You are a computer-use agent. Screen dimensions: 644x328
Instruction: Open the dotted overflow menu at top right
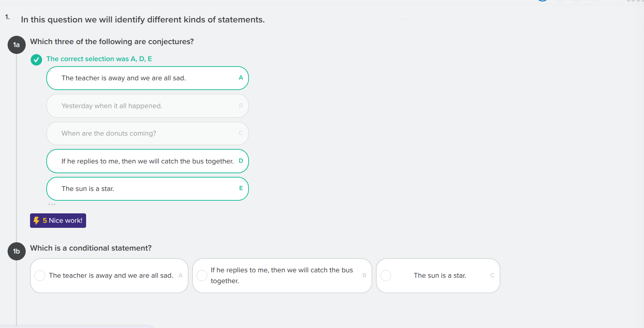635,2
